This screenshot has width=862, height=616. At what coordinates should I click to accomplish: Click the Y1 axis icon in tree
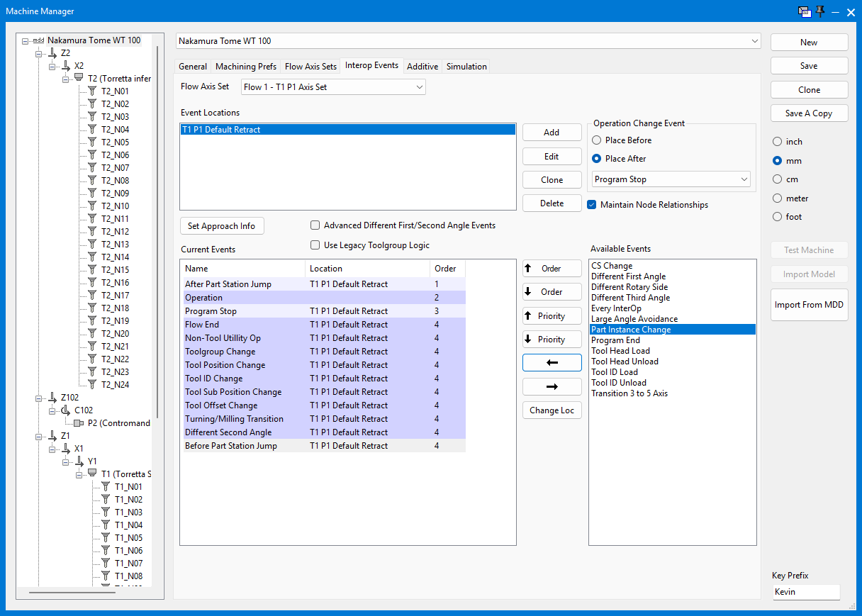(x=79, y=461)
